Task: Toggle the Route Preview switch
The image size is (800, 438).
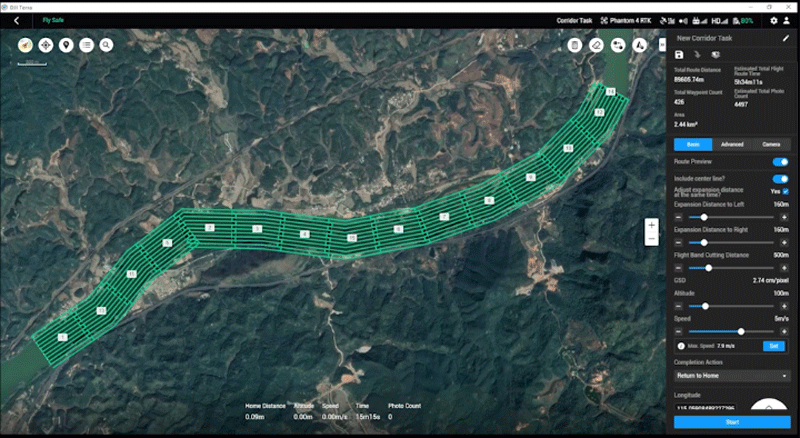Action: click(x=780, y=161)
